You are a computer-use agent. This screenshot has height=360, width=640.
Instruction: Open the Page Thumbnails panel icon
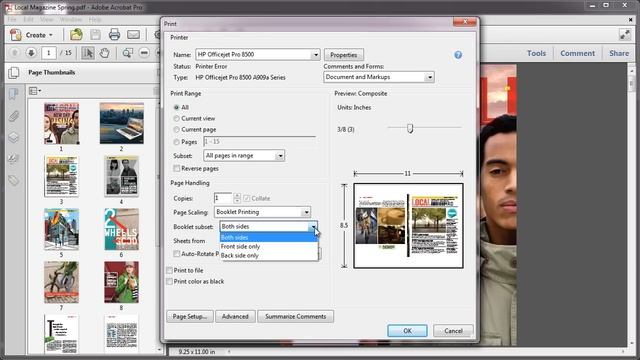(13, 73)
